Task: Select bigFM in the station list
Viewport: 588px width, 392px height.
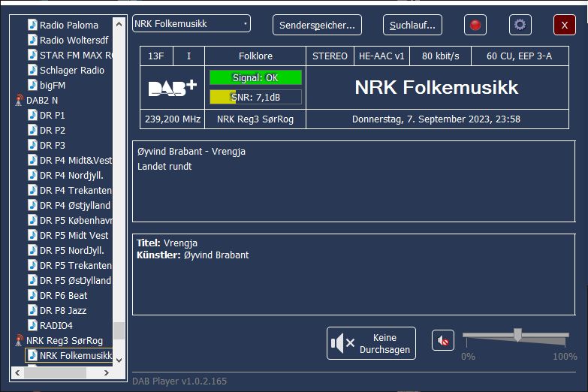Action: click(x=53, y=85)
